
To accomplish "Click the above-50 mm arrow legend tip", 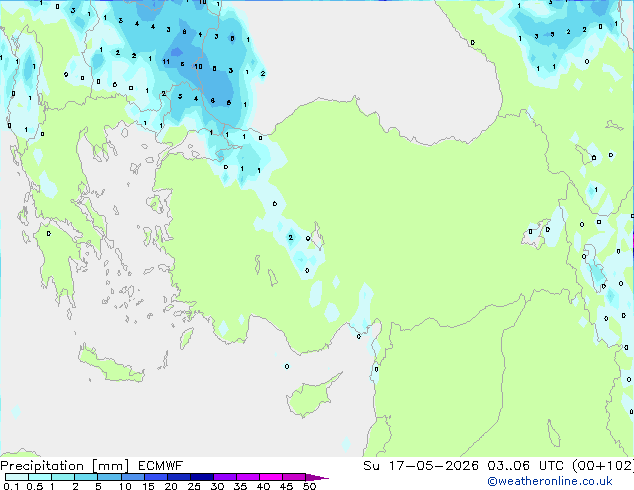I will [317, 477].
